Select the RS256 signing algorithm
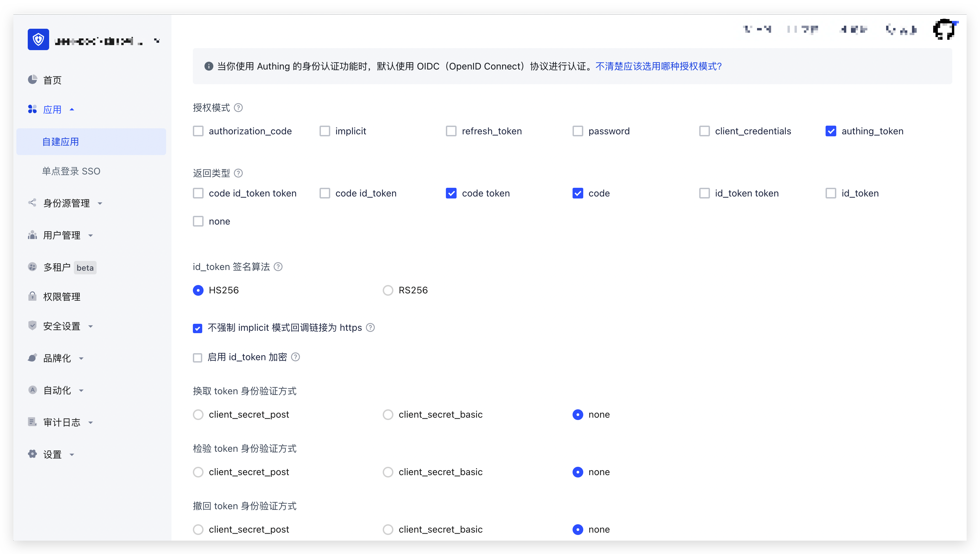Viewport: 980px width, 554px height. 388,290
